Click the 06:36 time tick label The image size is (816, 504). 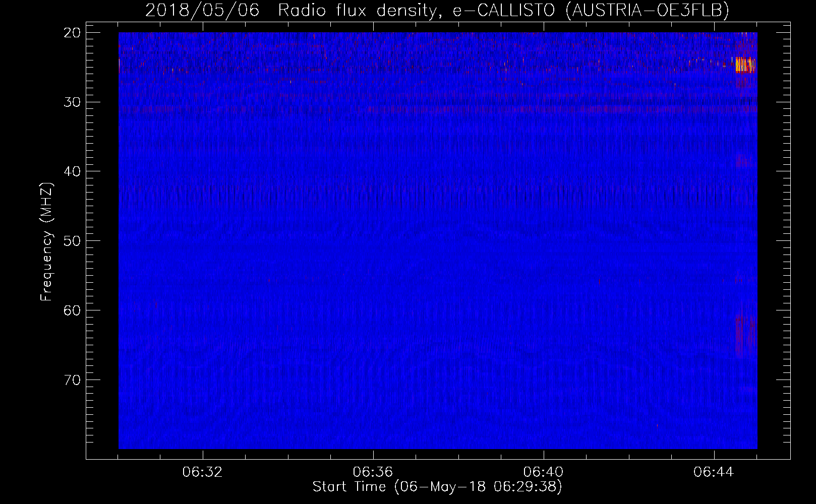point(373,472)
